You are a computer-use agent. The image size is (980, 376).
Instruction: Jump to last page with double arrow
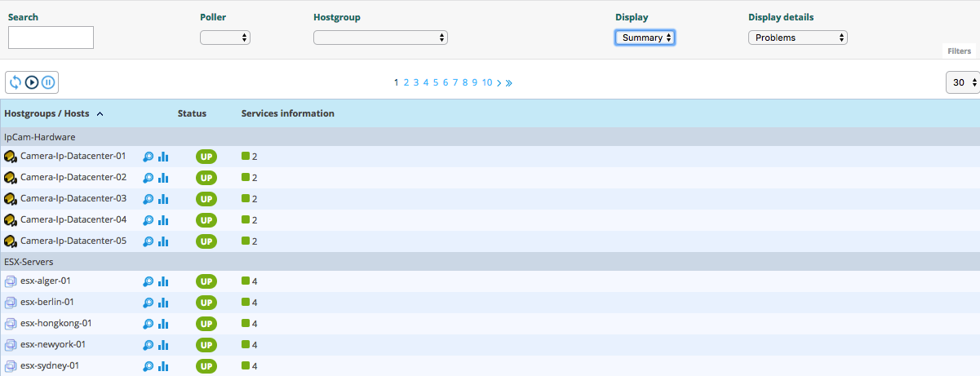click(x=509, y=82)
